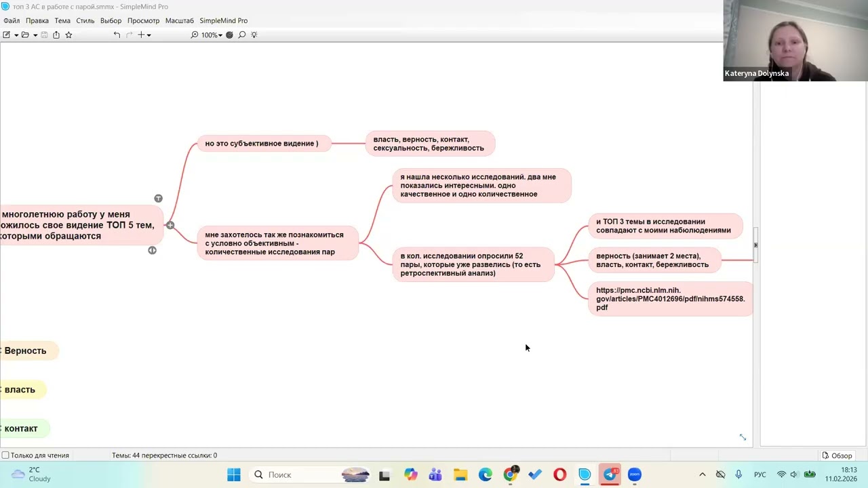Open the pmc.ncbi.nlm.nih.gov PDF link topic
This screenshot has height=488, width=868.
[x=671, y=299]
